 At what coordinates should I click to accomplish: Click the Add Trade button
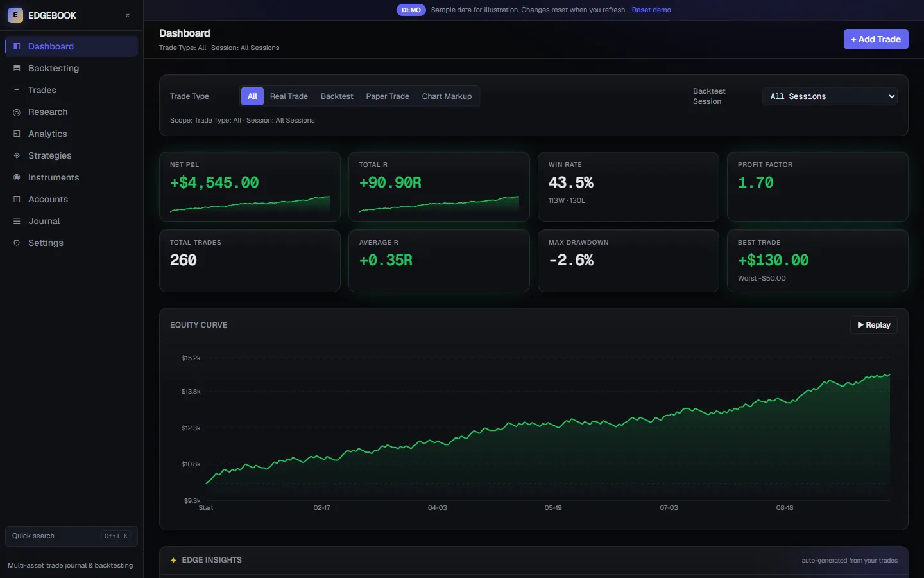pyautogui.click(x=876, y=39)
